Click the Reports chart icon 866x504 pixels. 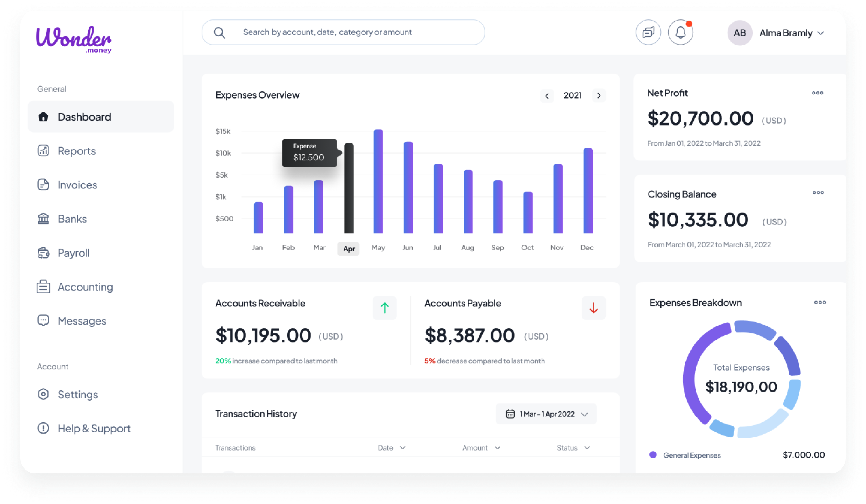[x=43, y=151]
